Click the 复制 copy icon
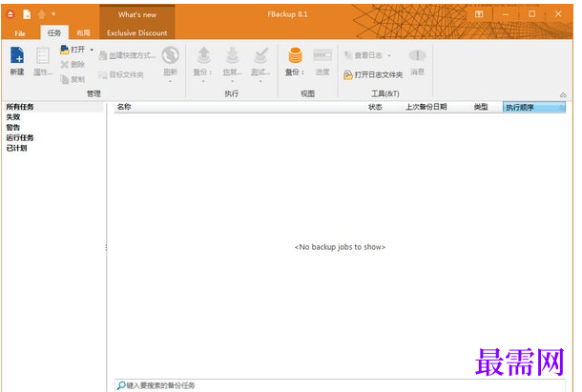Screen dimensions: 582x392 coord(73,79)
